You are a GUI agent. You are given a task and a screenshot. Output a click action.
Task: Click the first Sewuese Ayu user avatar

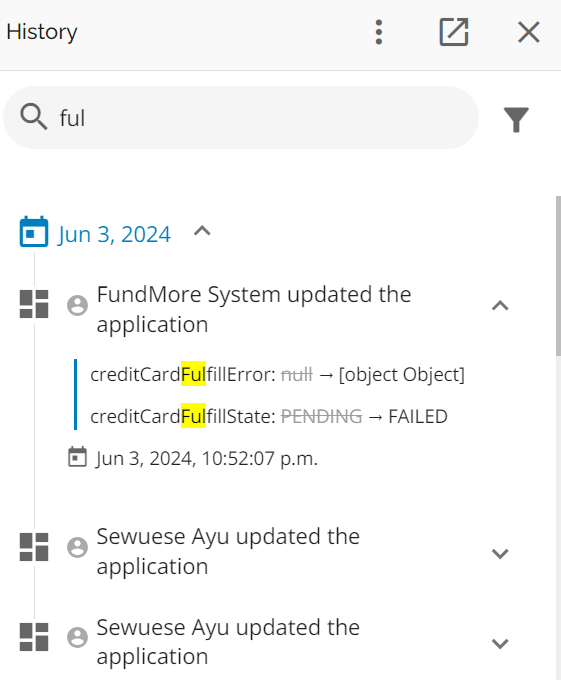point(78,547)
